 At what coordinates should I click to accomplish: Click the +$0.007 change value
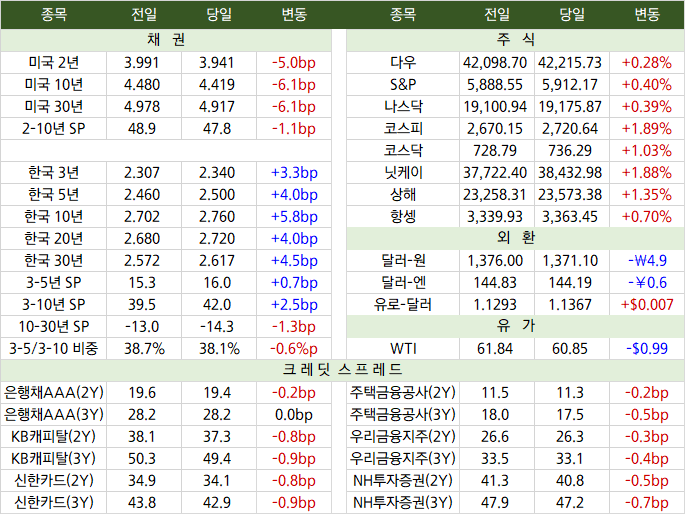647,305
